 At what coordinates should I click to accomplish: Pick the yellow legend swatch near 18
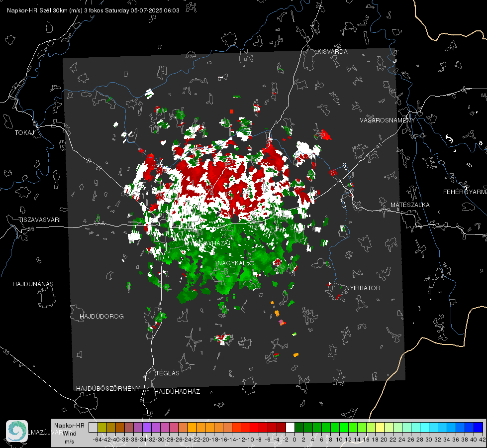tap(380, 427)
